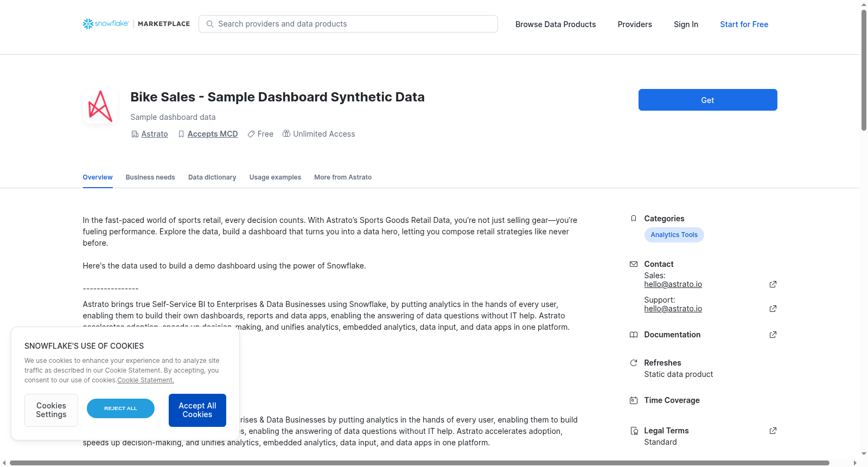Select the Analytics Tools category chip
The height and width of the screenshot is (467, 868).
(674, 235)
